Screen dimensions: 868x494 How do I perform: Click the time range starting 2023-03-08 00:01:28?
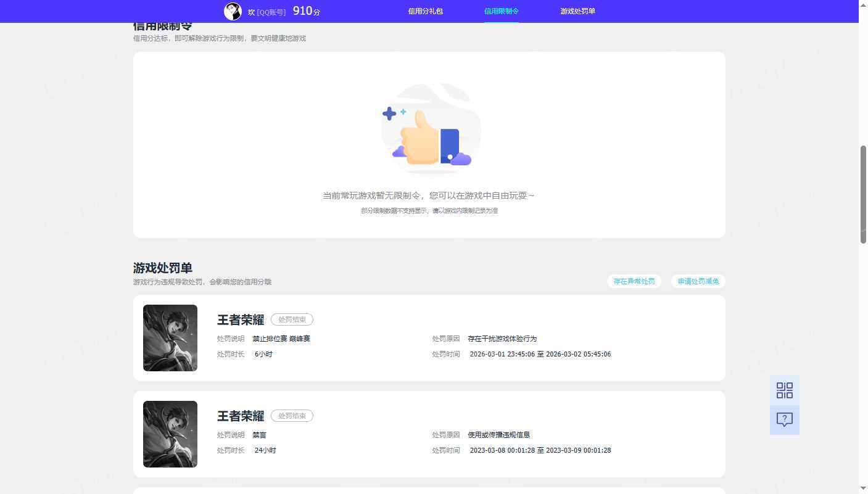click(540, 450)
